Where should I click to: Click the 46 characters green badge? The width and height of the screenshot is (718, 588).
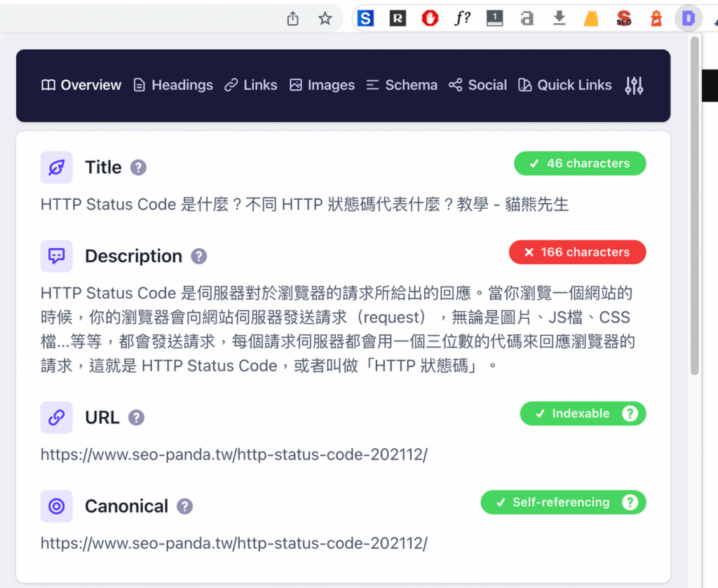coord(580,163)
